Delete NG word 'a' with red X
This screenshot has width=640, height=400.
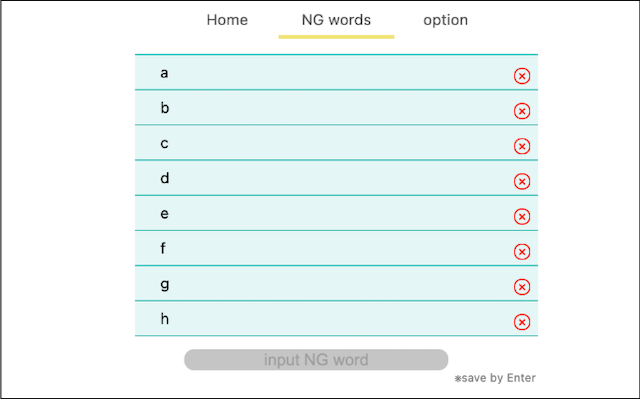pos(522,76)
